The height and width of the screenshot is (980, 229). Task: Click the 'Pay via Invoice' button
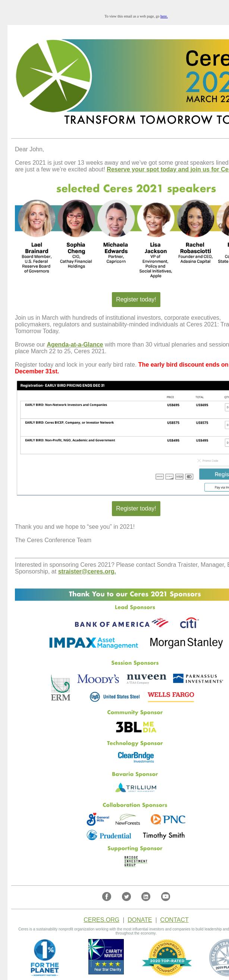coord(217,487)
